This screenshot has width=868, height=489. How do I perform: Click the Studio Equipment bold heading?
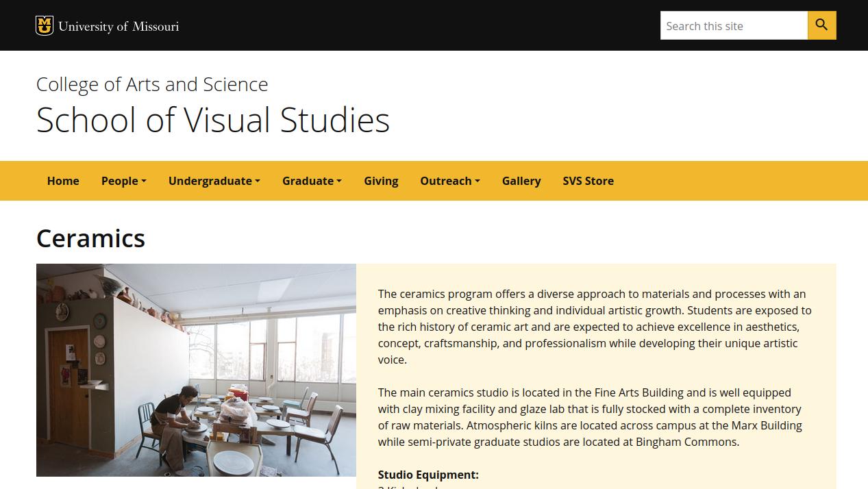pyautogui.click(x=428, y=475)
